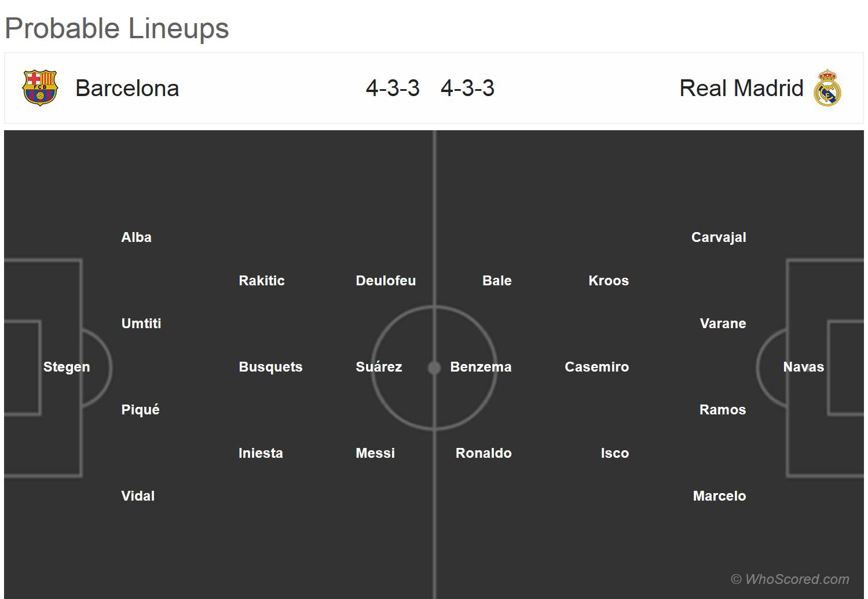Screen dimensions: 868x599
Task: Click Alba's name at left back
Action: [x=136, y=237]
